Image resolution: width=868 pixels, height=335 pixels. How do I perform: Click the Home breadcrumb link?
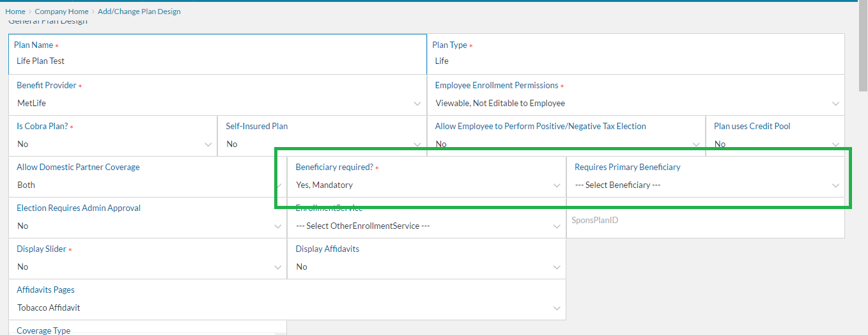[15, 12]
